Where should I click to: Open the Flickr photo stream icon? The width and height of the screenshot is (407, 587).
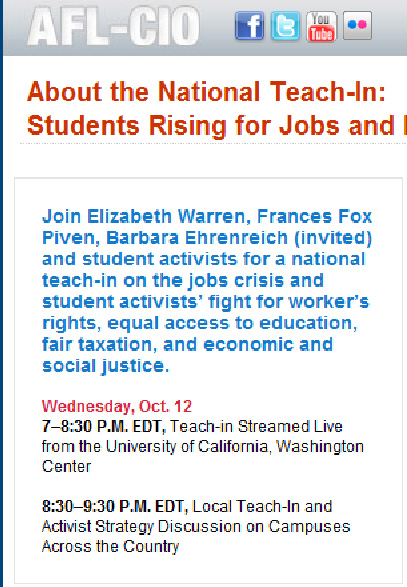click(357, 25)
